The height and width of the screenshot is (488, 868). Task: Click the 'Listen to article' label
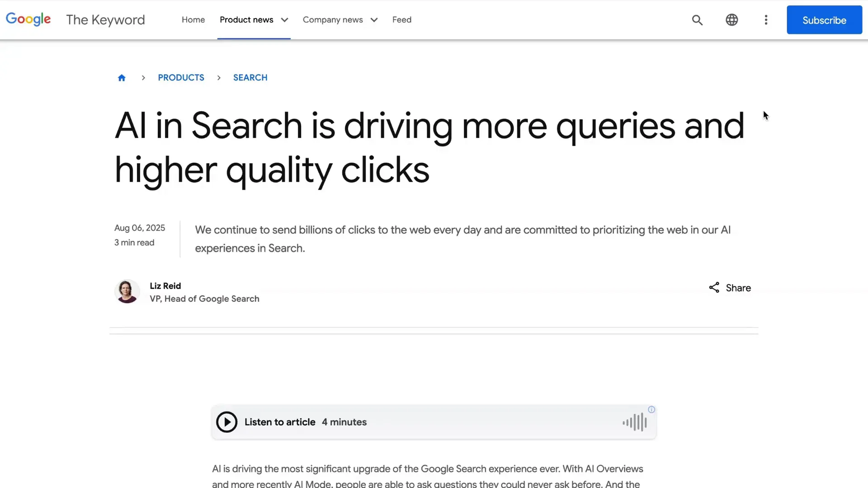point(280,422)
